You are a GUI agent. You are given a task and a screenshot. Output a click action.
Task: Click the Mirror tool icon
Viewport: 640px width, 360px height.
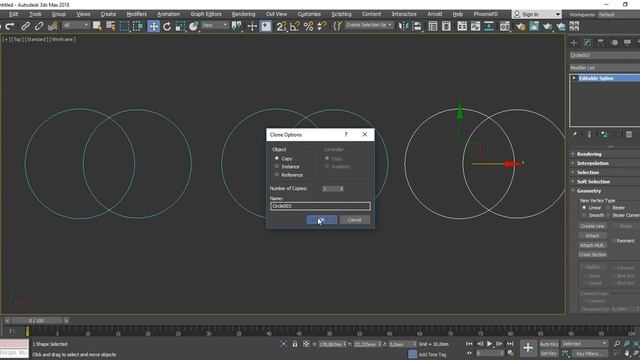[x=403, y=27]
